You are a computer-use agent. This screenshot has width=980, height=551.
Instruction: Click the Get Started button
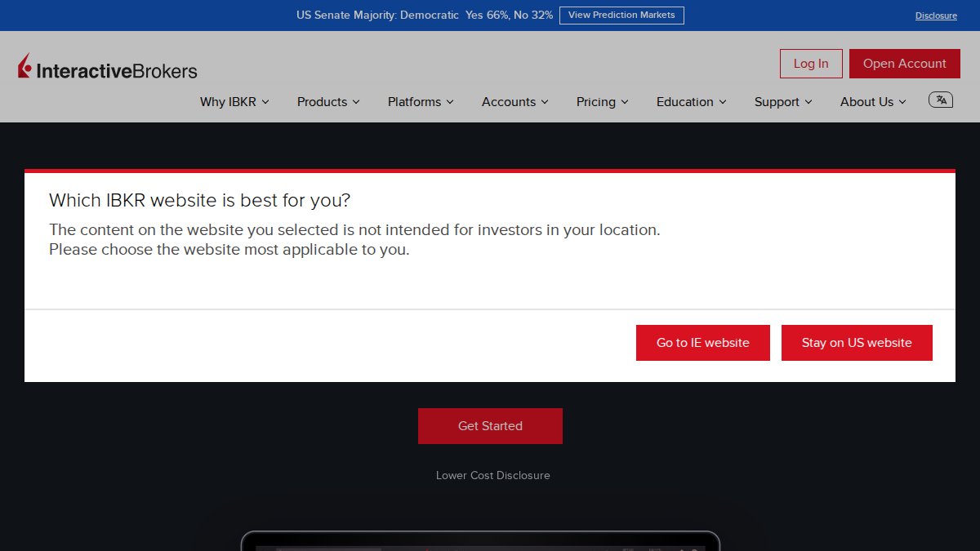pyautogui.click(x=490, y=426)
